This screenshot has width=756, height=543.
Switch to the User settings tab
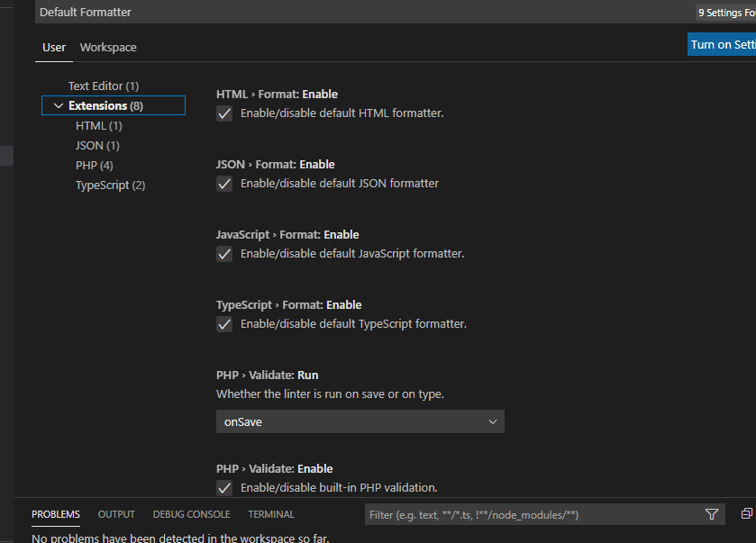[54, 47]
